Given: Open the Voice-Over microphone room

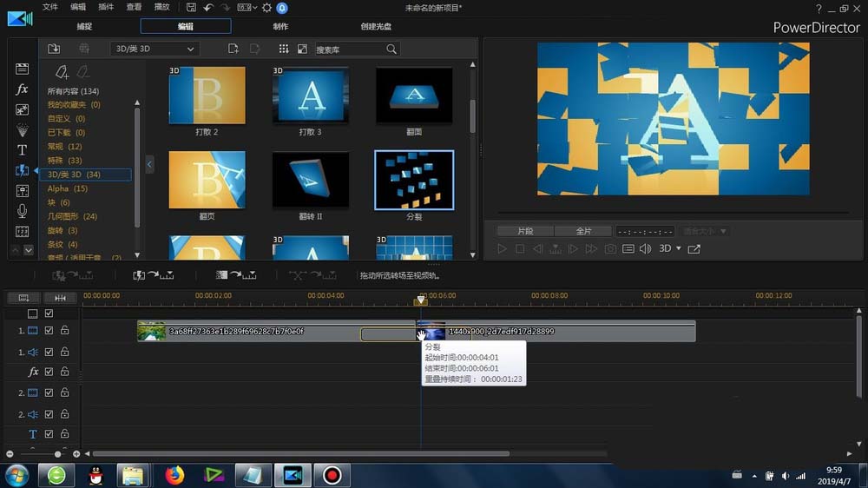Looking at the screenshot, I should coord(23,211).
